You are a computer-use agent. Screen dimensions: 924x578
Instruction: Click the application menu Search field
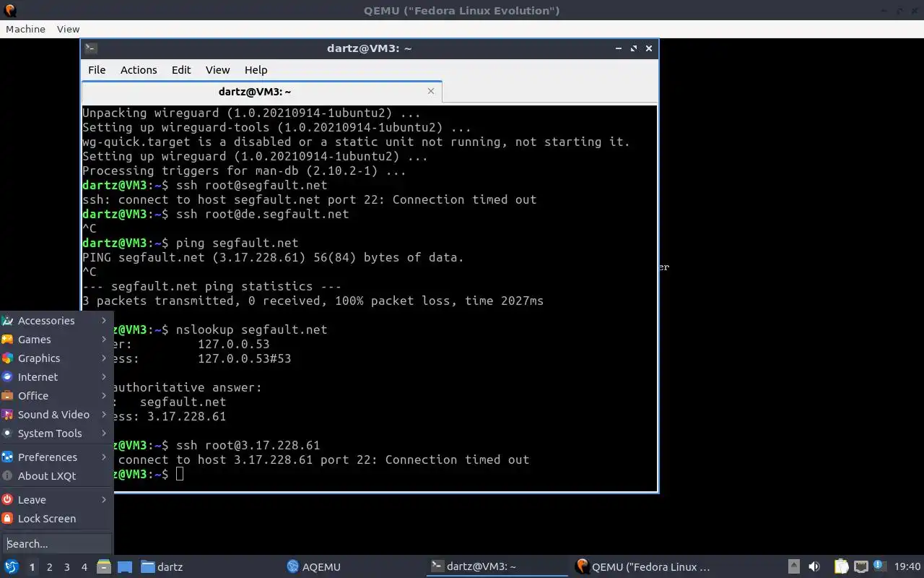pos(56,544)
